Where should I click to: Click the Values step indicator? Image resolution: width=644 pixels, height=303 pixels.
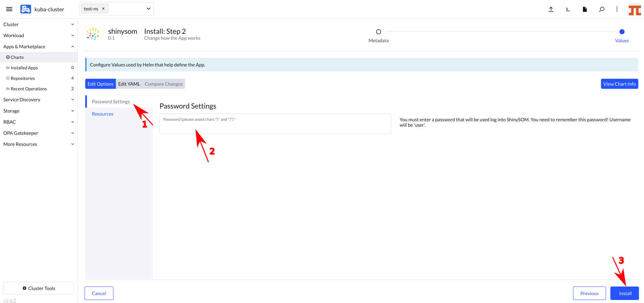(622, 32)
